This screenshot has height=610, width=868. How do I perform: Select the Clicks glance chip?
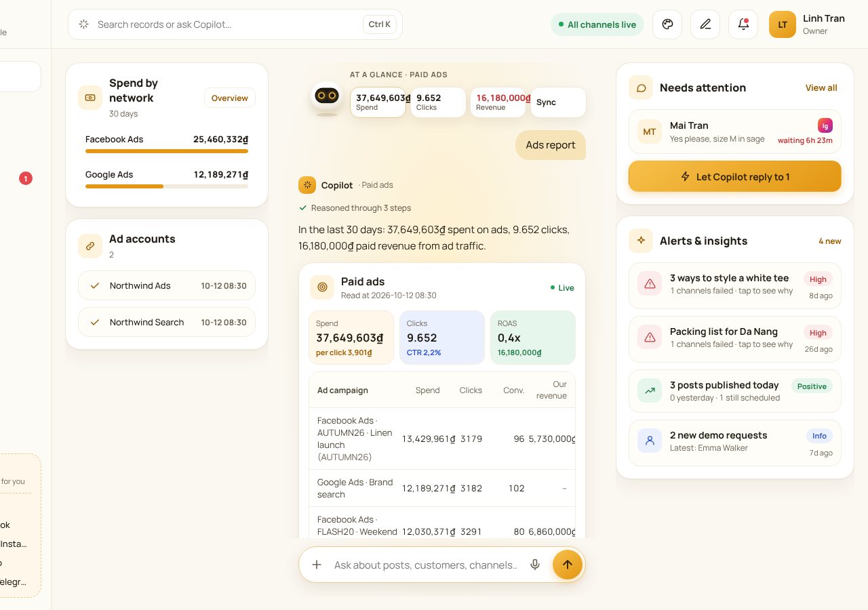[438, 102]
